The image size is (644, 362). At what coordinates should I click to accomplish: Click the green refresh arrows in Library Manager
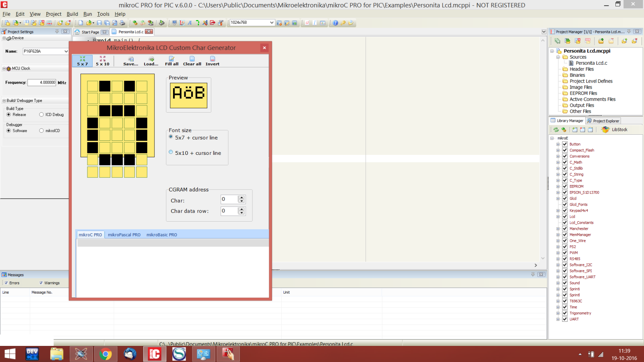(556, 130)
